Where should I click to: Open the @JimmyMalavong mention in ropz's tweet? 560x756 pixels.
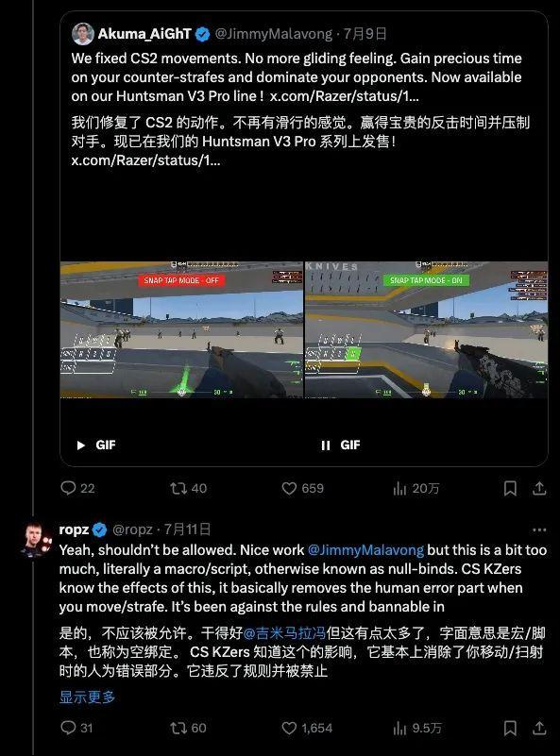point(365,550)
